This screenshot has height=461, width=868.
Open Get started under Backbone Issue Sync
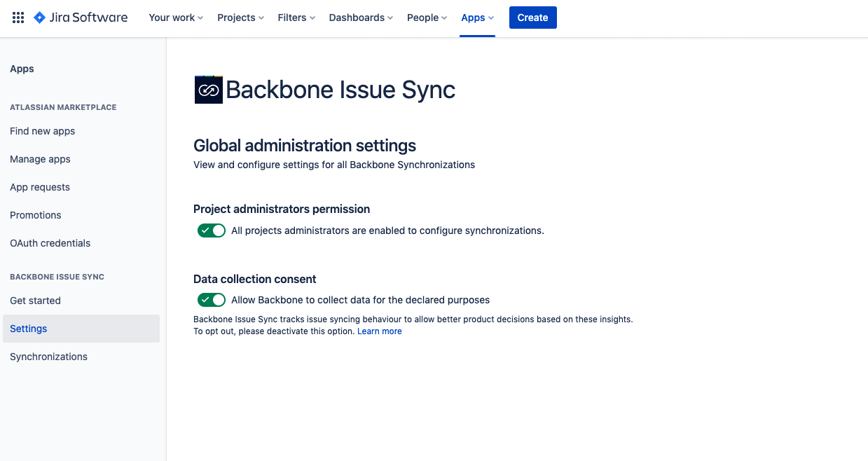[35, 301]
